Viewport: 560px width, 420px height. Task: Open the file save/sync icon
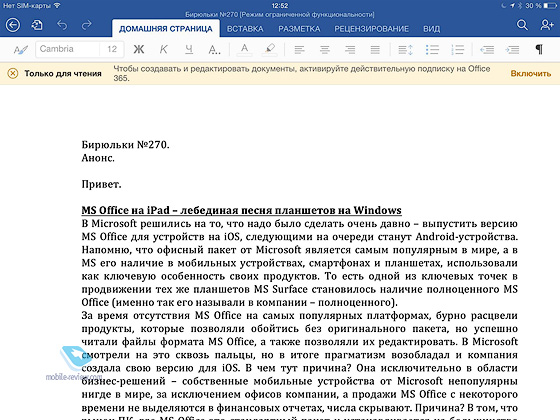[37, 25]
